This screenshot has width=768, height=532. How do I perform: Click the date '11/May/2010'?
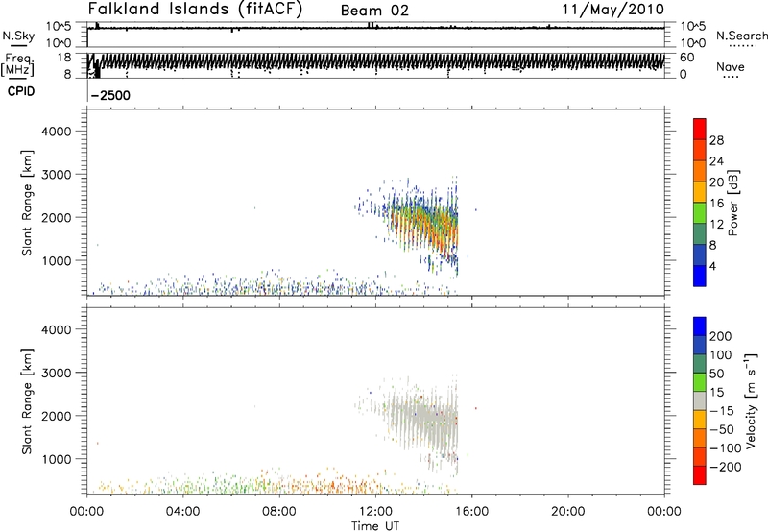pyautogui.click(x=612, y=10)
